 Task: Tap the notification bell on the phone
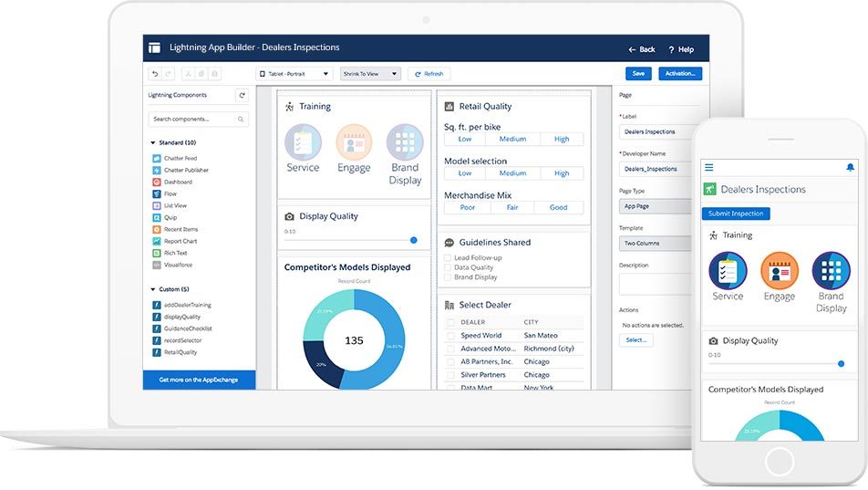point(851,167)
